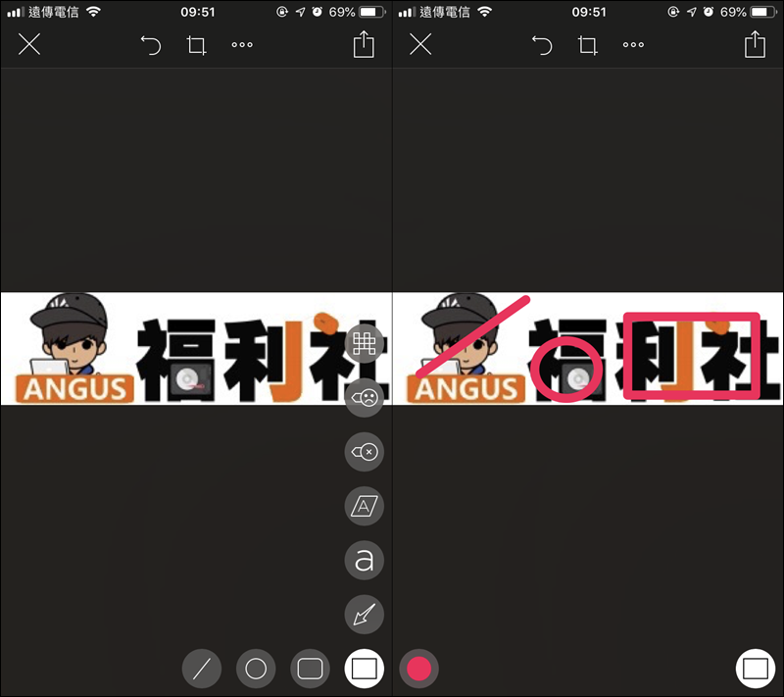Select the circle shape tool in left screen
Viewport: 784px width, 697px height.
pyautogui.click(x=256, y=670)
